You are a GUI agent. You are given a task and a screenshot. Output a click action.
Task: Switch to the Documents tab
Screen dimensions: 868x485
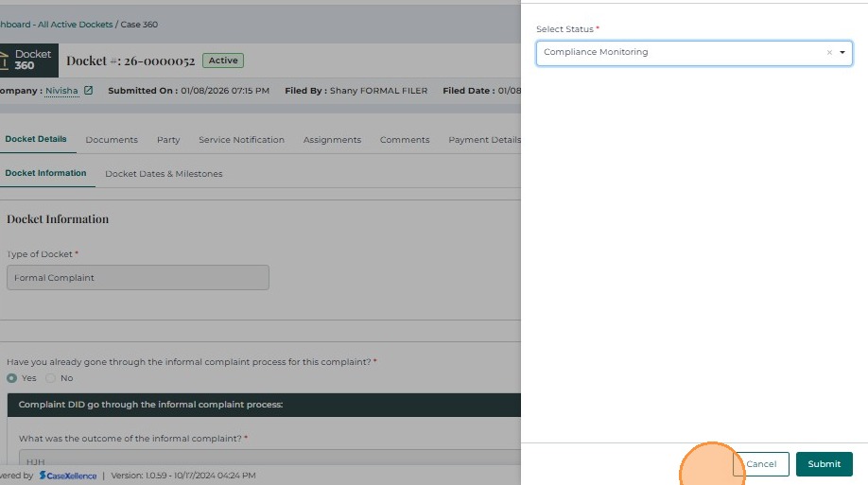[112, 140]
